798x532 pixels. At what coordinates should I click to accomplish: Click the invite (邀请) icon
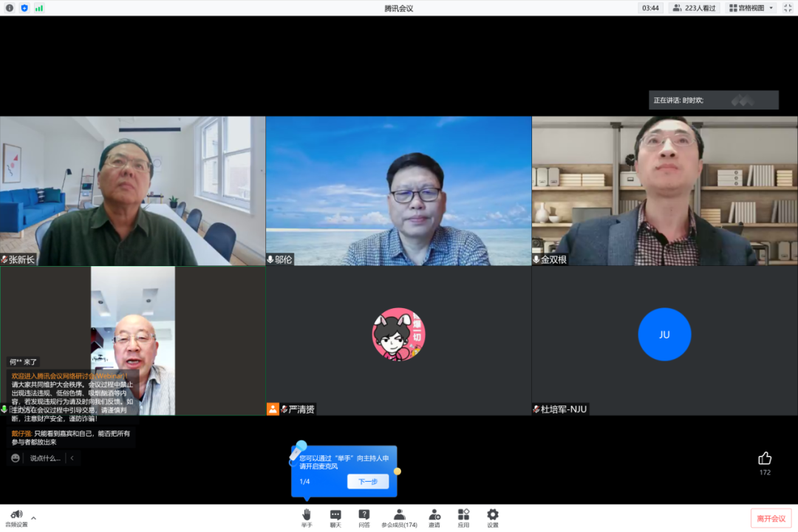click(434, 514)
